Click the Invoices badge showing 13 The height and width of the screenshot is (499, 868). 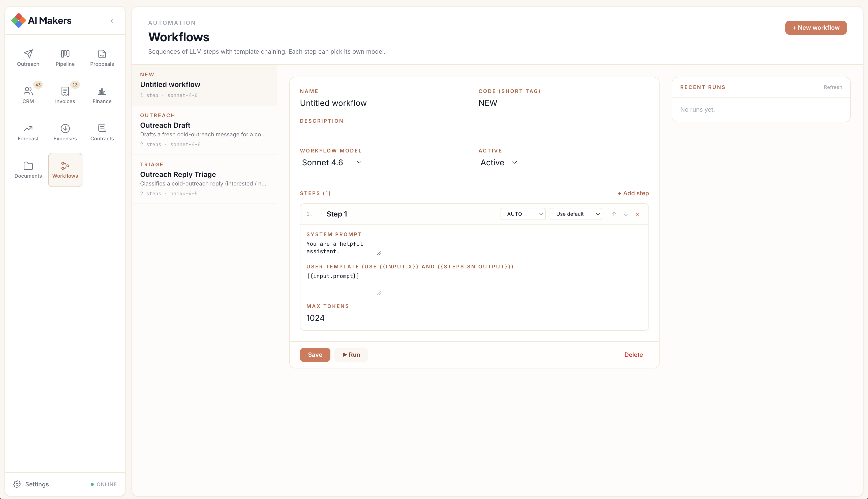pos(75,85)
